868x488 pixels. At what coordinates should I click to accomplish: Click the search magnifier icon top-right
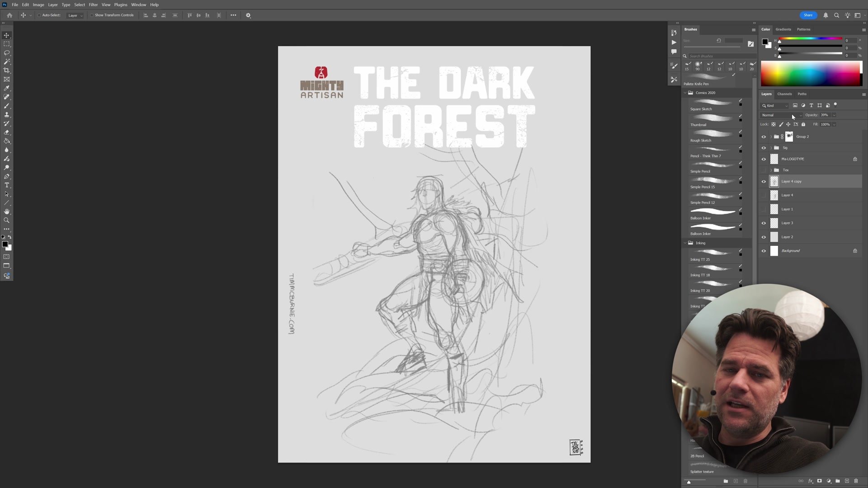pos(836,15)
